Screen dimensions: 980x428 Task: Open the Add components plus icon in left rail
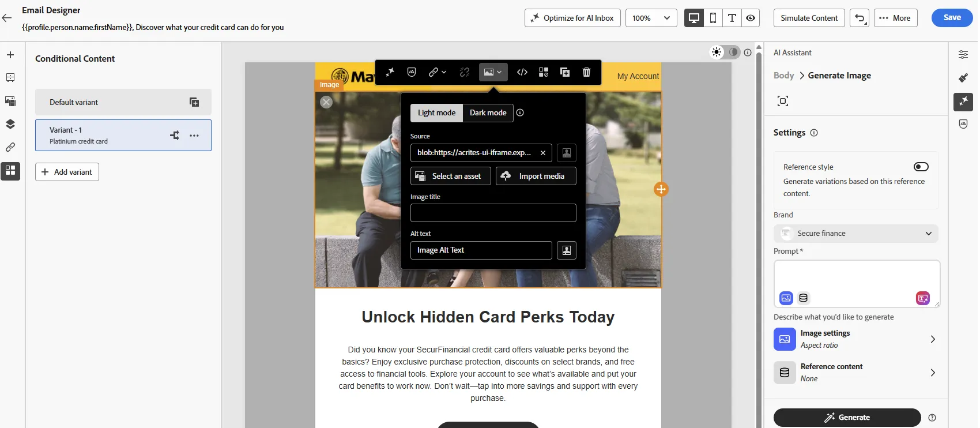coord(10,55)
